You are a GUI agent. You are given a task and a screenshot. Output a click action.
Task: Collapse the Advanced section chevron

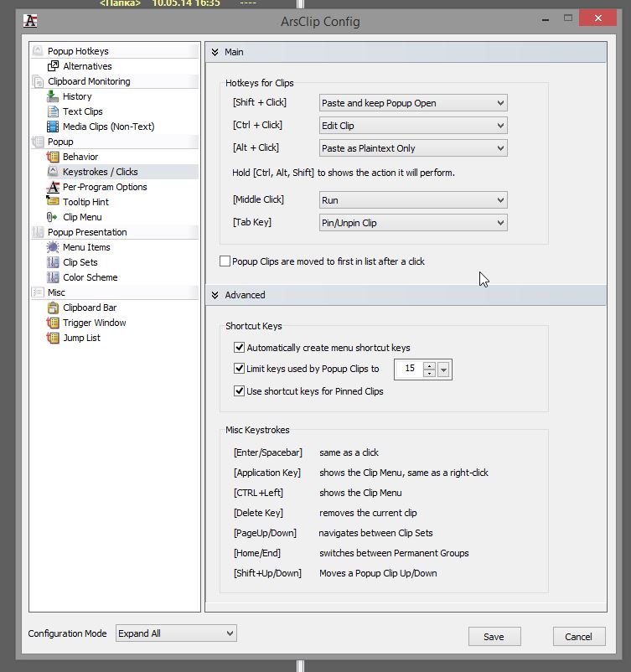215,295
